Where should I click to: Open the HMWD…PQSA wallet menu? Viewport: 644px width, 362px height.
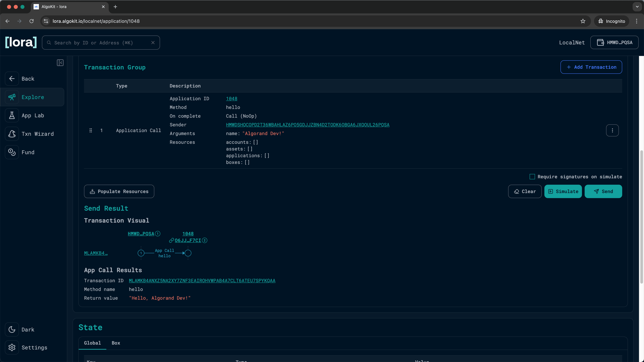[x=614, y=42]
